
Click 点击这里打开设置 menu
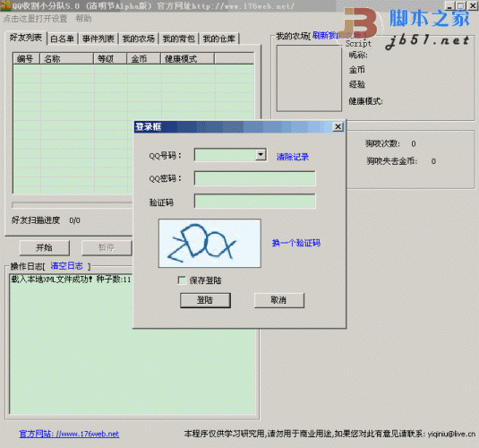35,19
